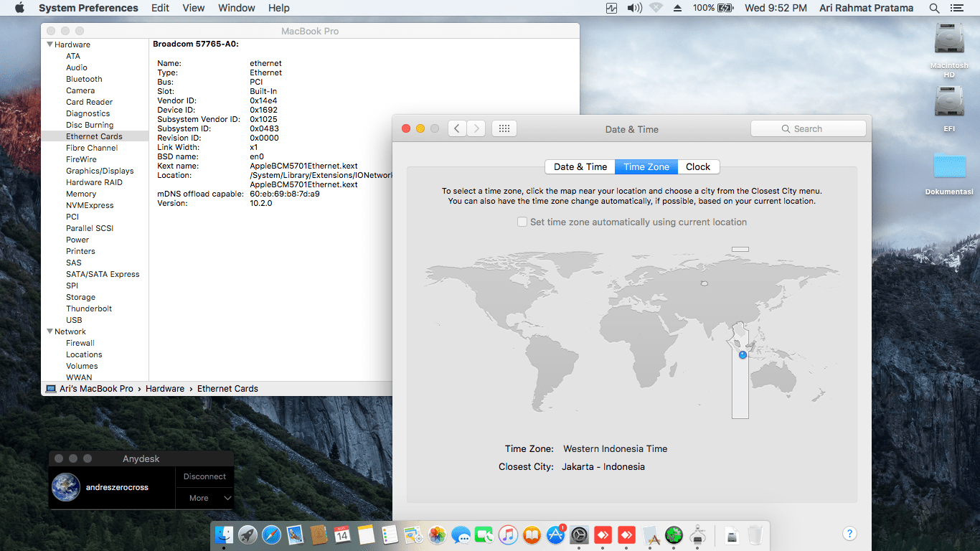Open Messages in the Dock
The width and height of the screenshot is (980, 551).
(x=461, y=534)
